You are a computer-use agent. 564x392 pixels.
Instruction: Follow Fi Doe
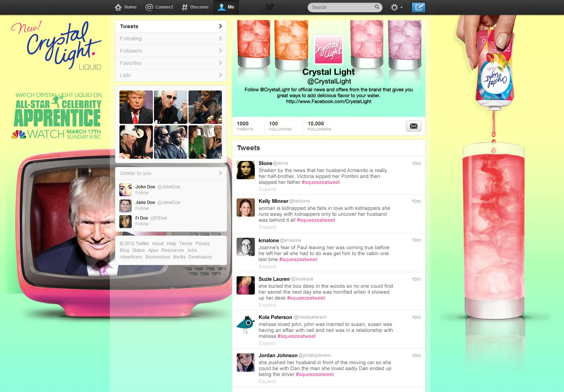[142, 224]
